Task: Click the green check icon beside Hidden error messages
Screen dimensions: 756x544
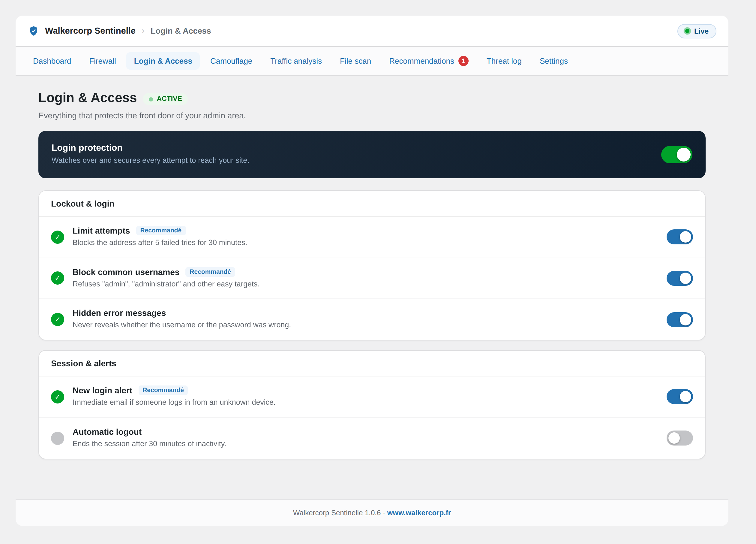Action: 57,319
